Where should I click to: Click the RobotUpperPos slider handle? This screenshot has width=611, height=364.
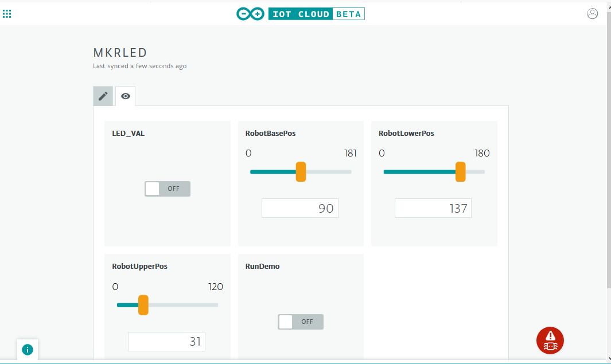pyautogui.click(x=143, y=305)
